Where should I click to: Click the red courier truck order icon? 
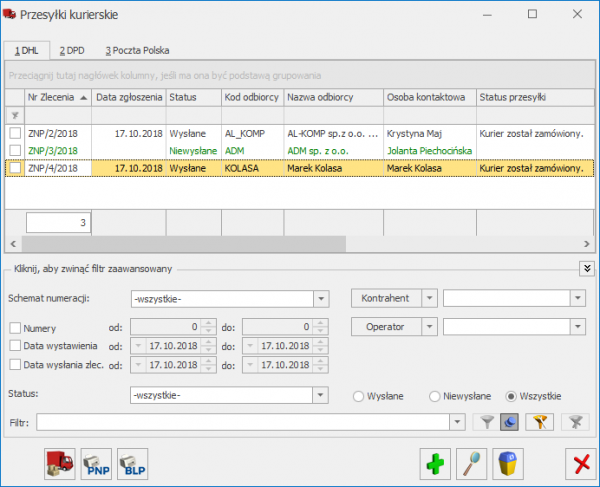(59, 463)
